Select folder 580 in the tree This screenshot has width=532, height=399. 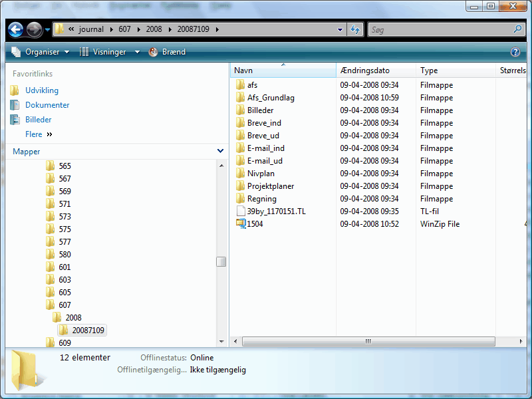[x=65, y=255]
